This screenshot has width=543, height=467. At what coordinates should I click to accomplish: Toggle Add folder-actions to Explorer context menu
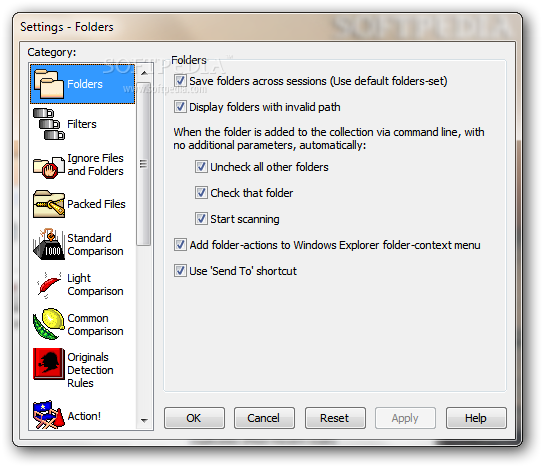point(180,245)
